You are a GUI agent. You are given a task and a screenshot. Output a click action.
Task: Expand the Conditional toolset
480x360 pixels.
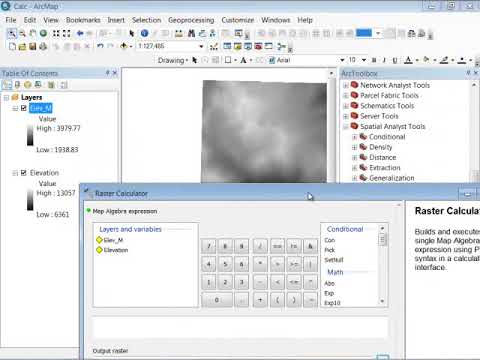point(355,137)
